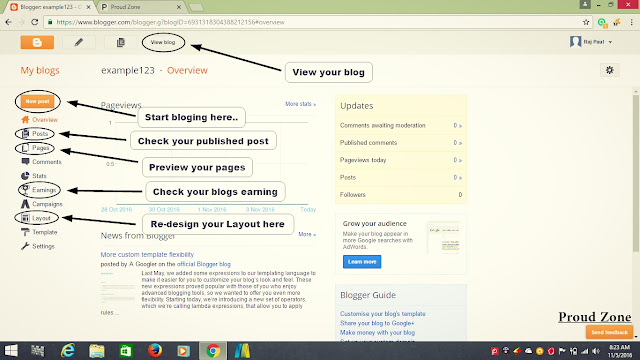The image size is (640, 360).
Task: Launch Firefox from the taskbar
Action: 155,351
